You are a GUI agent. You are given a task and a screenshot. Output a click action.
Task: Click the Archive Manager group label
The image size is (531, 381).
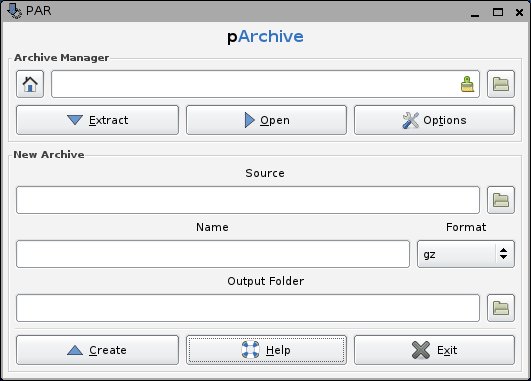61,58
